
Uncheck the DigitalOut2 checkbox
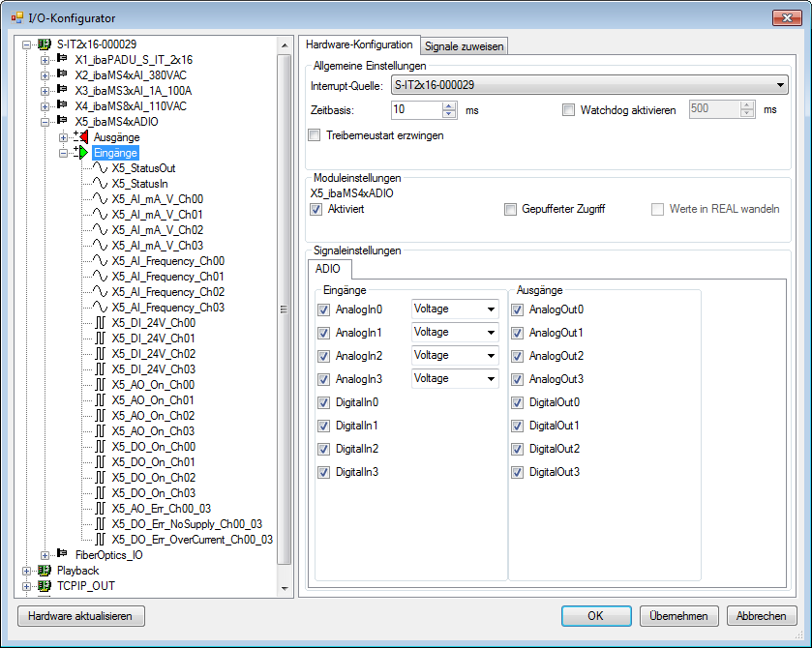tap(517, 449)
